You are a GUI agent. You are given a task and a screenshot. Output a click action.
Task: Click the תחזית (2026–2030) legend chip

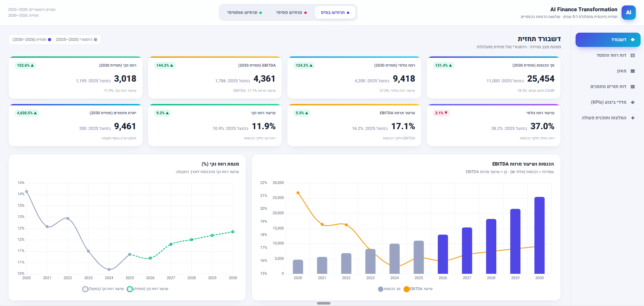(32, 39)
